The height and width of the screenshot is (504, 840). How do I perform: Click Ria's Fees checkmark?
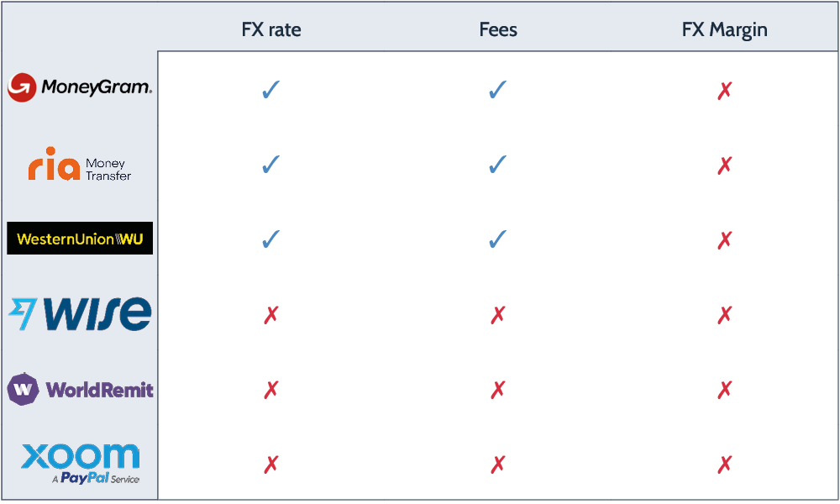(x=498, y=165)
